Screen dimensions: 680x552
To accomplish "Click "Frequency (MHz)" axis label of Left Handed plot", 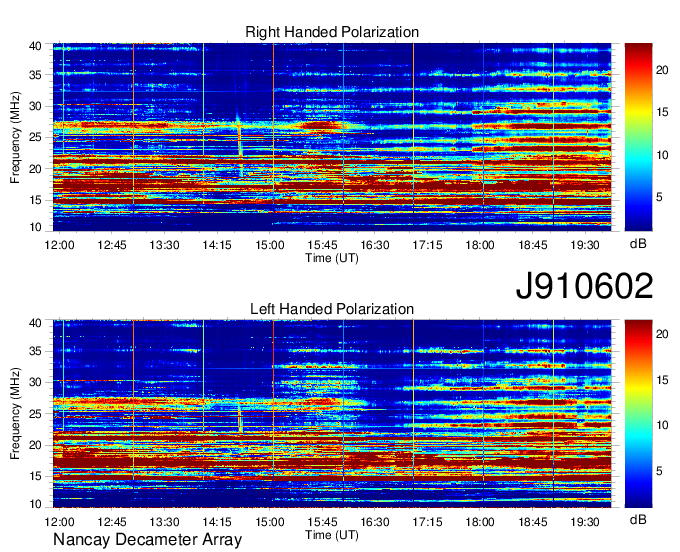I will pyautogui.click(x=15, y=414).
